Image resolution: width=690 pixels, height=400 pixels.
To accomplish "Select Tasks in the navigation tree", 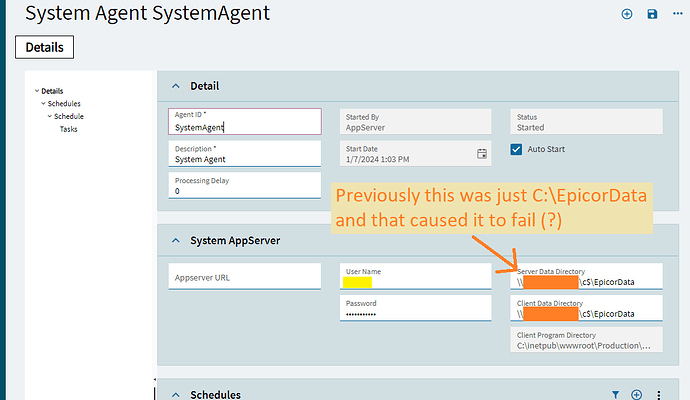I will 68,129.
